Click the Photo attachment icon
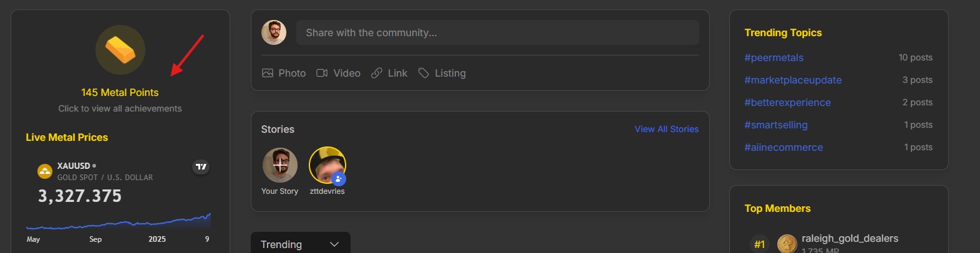Image resolution: width=980 pixels, height=253 pixels. 268,73
